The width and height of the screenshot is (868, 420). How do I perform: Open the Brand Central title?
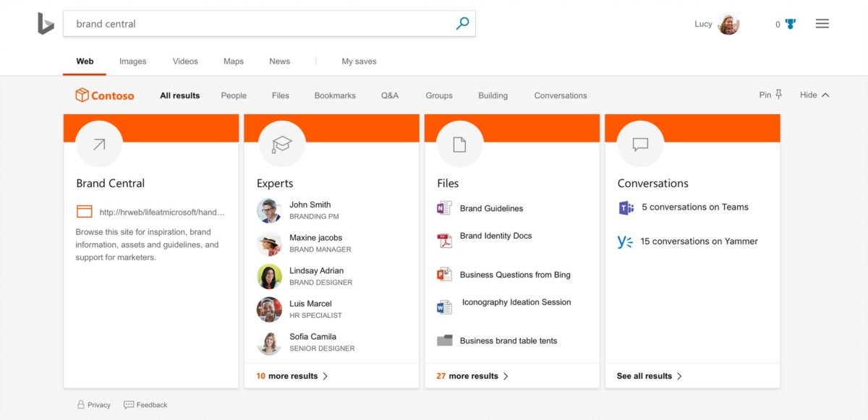pyautogui.click(x=111, y=184)
